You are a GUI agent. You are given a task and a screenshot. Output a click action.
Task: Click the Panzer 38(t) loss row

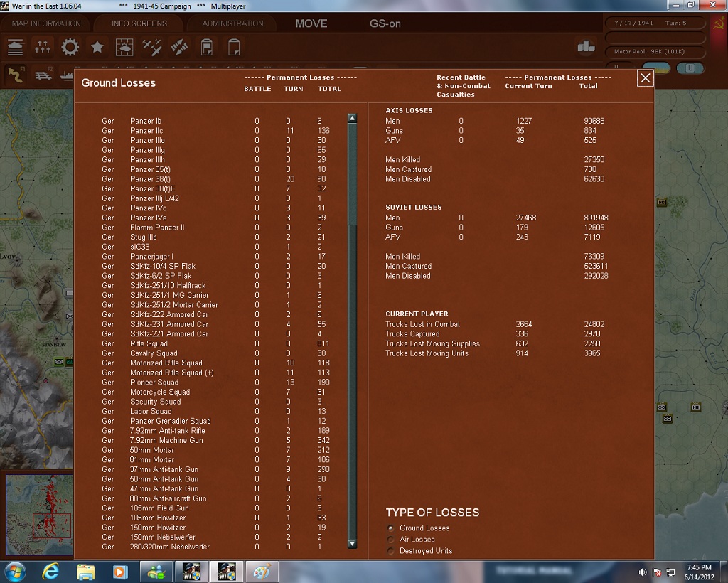[215, 179]
